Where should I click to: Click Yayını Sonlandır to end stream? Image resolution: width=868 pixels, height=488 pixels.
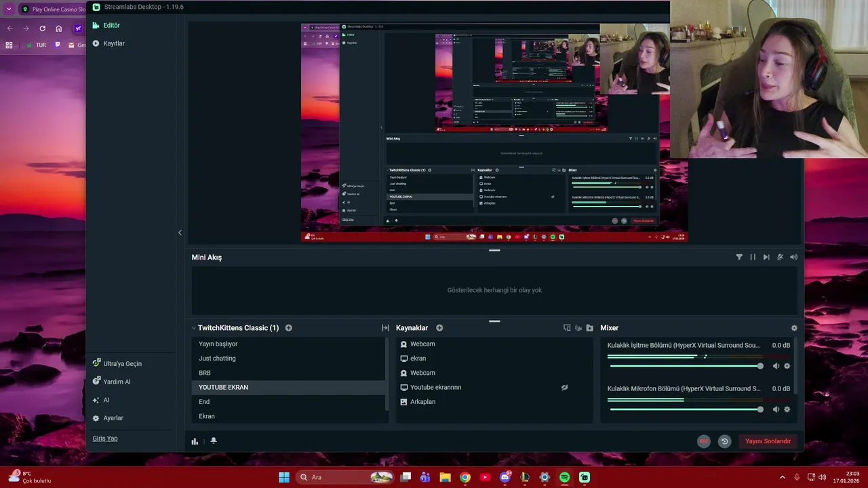pyautogui.click(x=768, y=441)
